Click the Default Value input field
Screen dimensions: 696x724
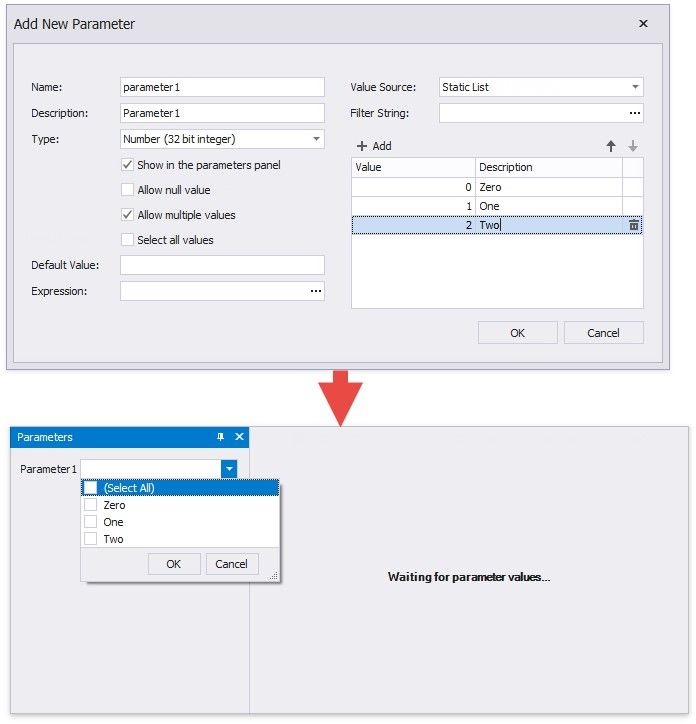point(222,265)
